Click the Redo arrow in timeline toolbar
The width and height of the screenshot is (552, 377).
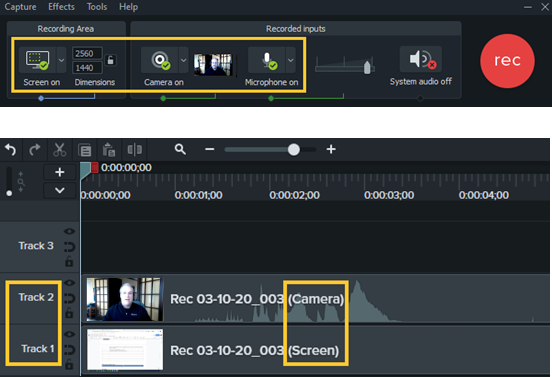[34, 150]
